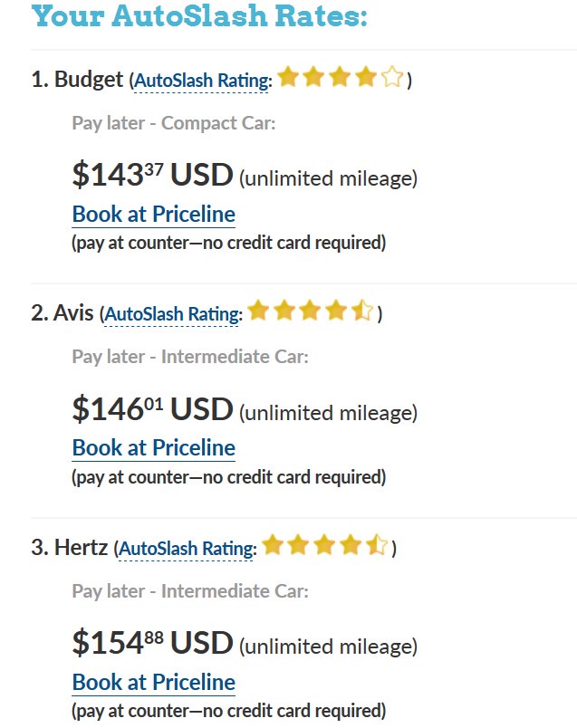
Task: Click the Avis $146.01 USD price
Action: pos(152,409)
